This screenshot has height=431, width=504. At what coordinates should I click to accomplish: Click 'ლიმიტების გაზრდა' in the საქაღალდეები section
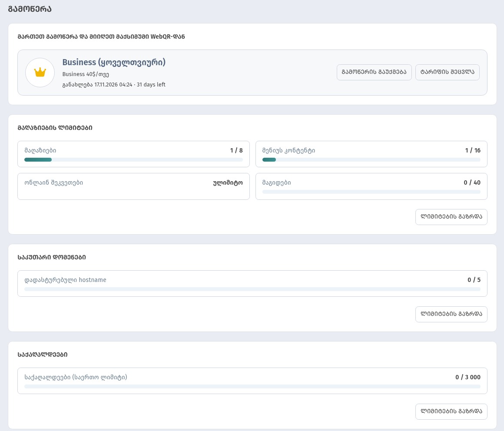coord(451,412)
